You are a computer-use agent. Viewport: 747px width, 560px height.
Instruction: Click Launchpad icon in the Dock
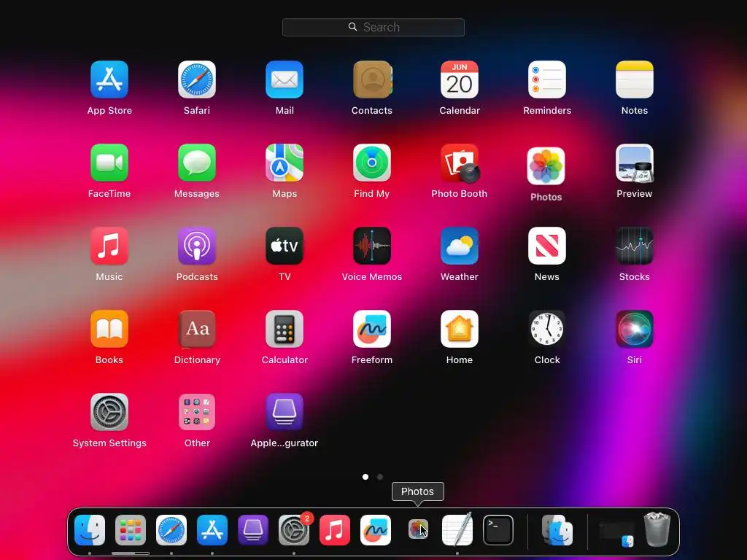(131, 530)
